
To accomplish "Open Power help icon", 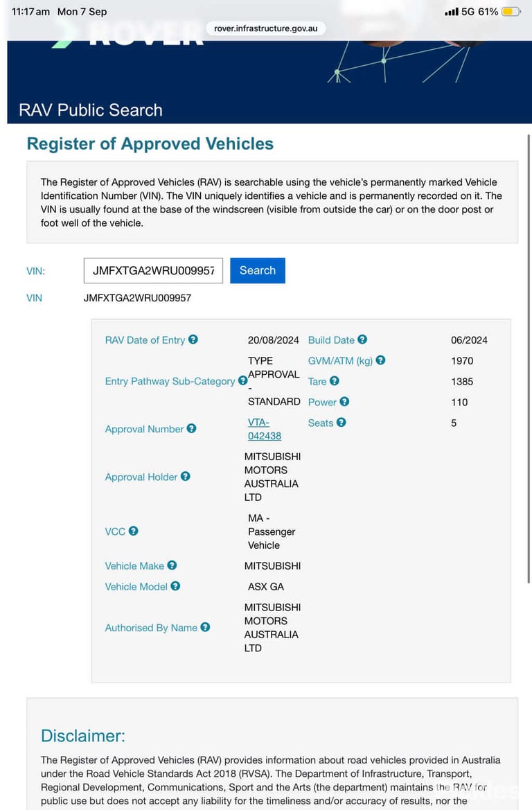I will [x=344, y=401].
